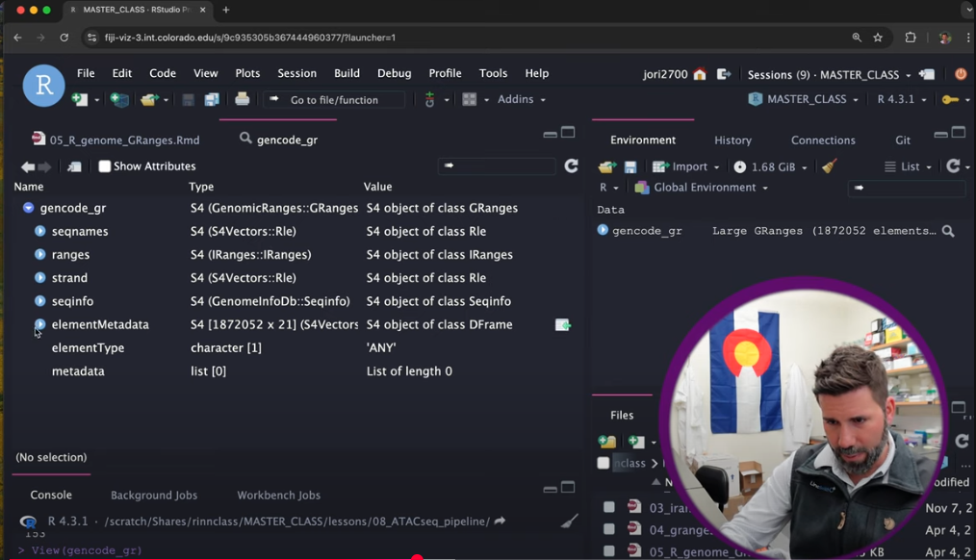This screenshot has height=560, width=976.
Task: Click the new file icon in RStudio toolbar
Action: [80, 99]
